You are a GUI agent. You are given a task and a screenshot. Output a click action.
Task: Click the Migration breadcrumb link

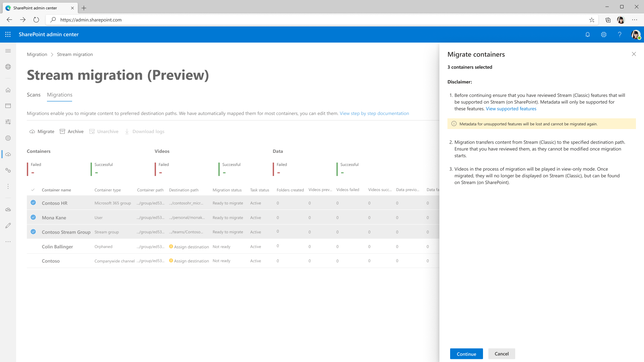pyautogui.click(x=37, y=54)
